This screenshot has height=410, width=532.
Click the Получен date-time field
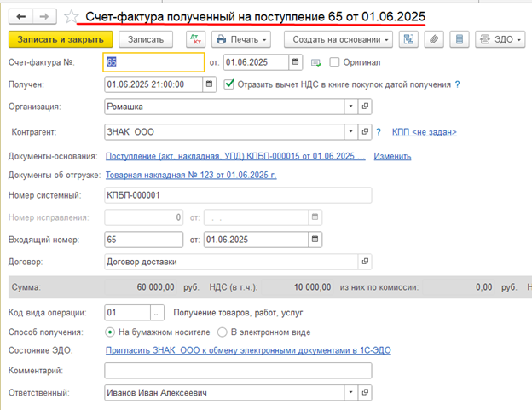click(x=153, y=84)
